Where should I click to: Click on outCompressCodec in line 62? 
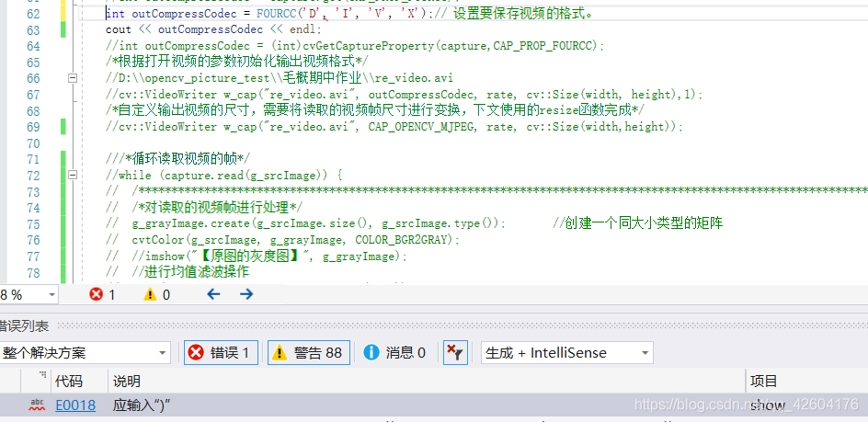point(184,13)
